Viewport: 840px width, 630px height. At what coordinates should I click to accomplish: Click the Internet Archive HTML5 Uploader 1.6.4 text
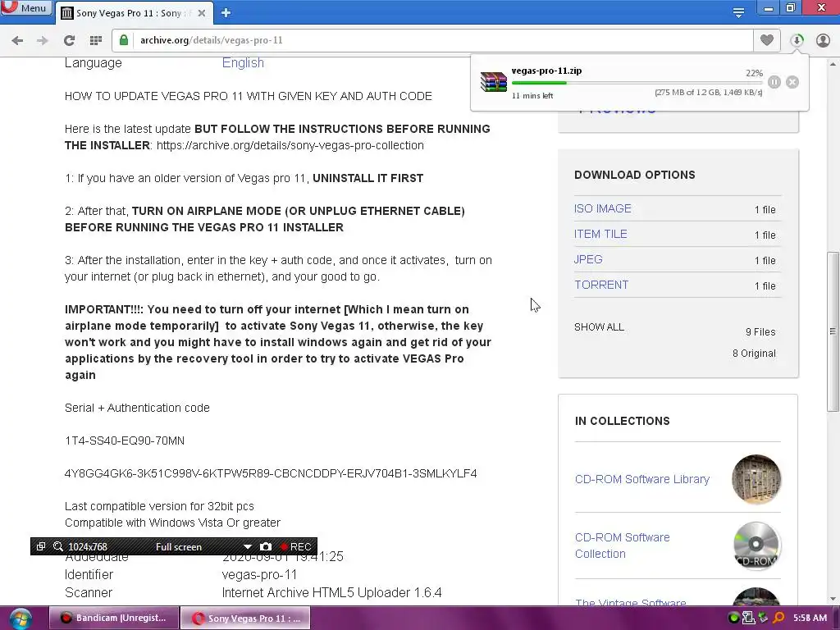coord(331,592)
